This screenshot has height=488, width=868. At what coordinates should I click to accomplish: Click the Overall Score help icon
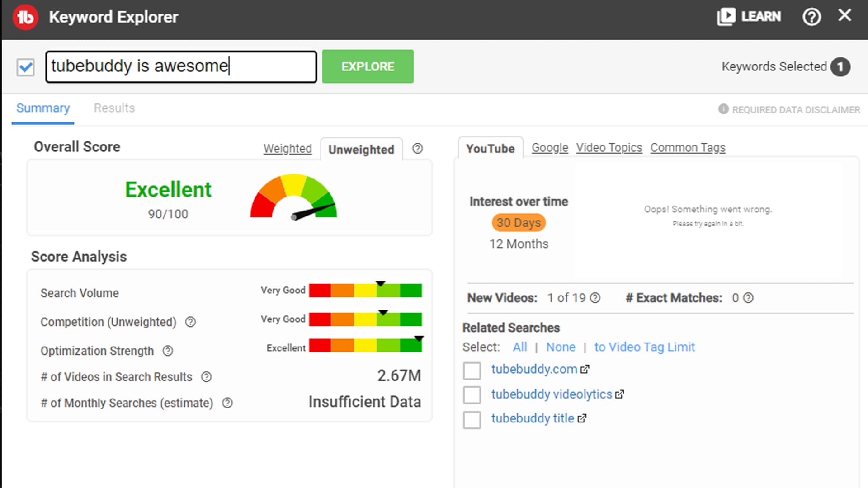point(417,148)
